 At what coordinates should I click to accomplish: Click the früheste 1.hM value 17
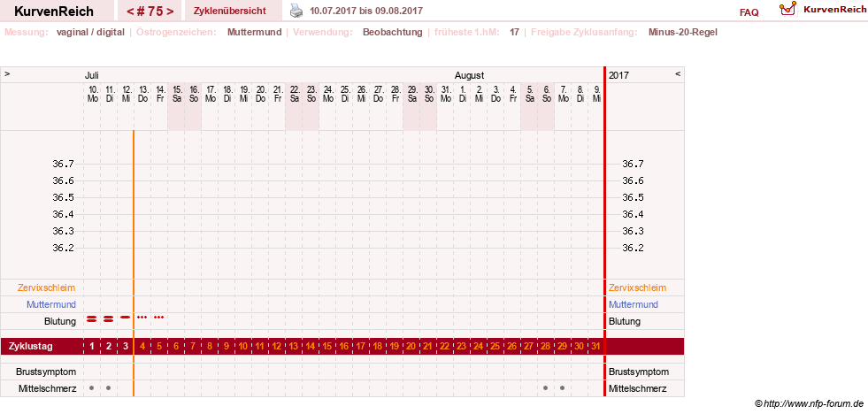(x=514, y=32)
